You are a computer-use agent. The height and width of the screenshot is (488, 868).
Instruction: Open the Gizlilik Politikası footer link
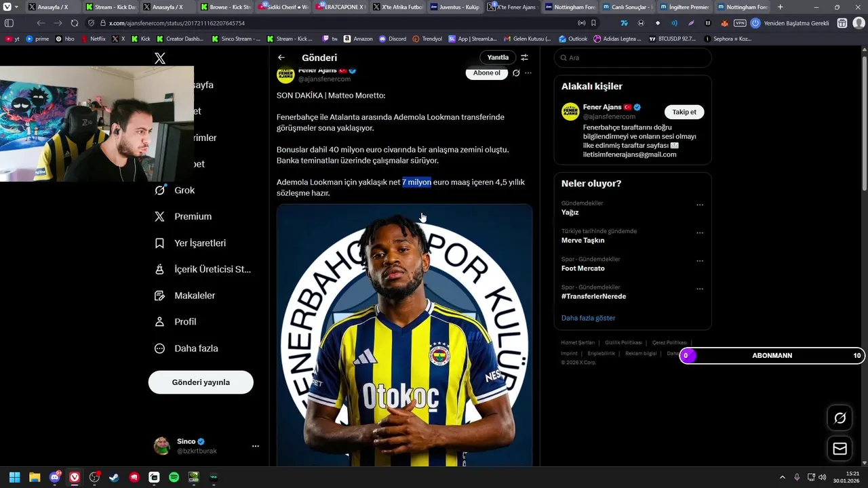[x=623, y=342]
